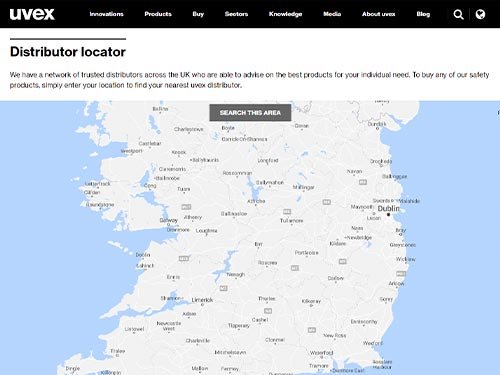Click the Clonmel label on the map
The image size is (500, 375).
click(275, 340)
